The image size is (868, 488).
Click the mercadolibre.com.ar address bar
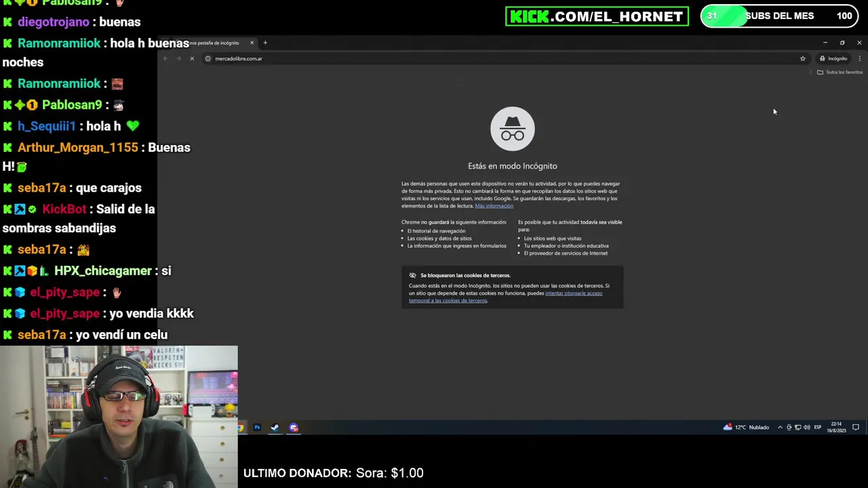click(x=502, y=58)
